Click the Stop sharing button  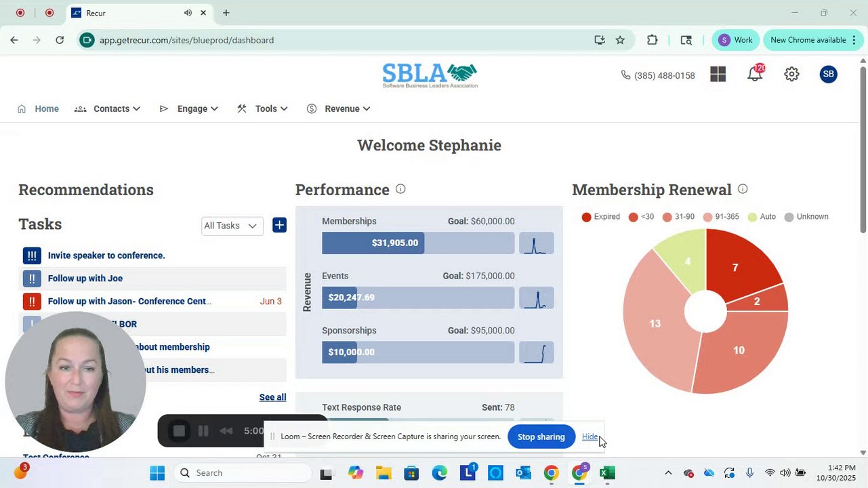(541, 436)
